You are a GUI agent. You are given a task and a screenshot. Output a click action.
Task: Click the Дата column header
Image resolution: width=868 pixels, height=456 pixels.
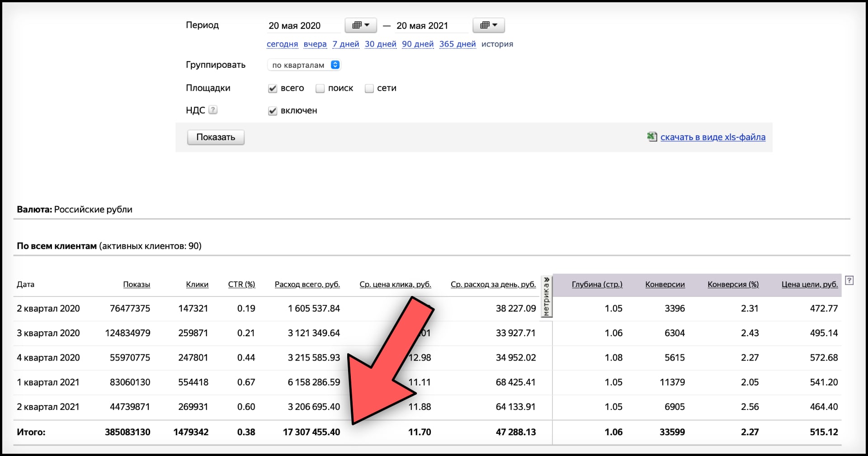[x=26, y=284]
